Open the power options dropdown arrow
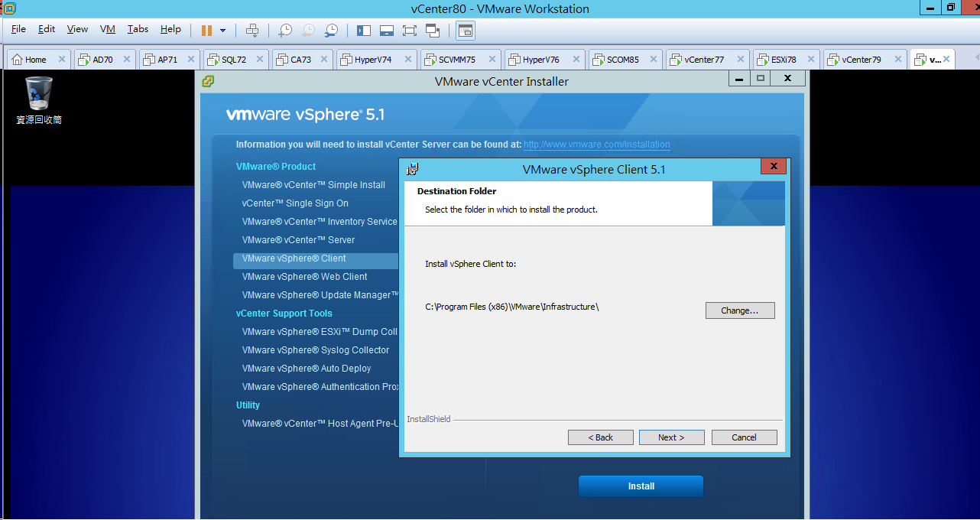Viewport: 980px width, 520px height. pos(223,31)
